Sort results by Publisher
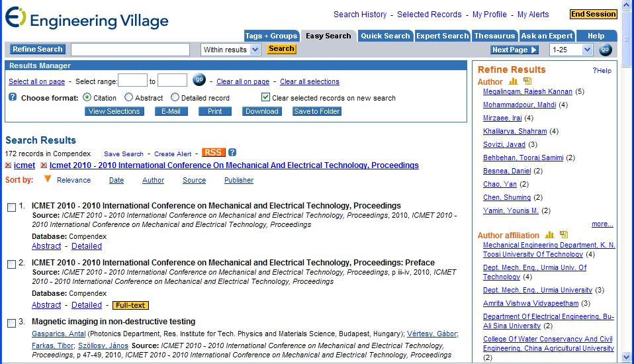Image resolution: width=634 pixels, height=364 pixels. click(x=239, y=181)
